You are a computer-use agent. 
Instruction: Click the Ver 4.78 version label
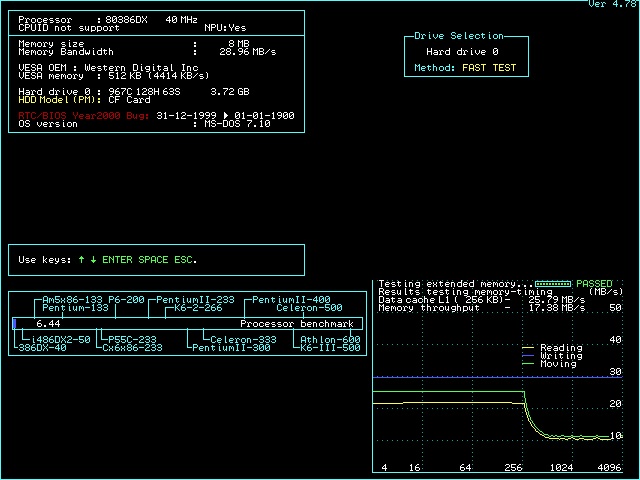tap(611, 4)
